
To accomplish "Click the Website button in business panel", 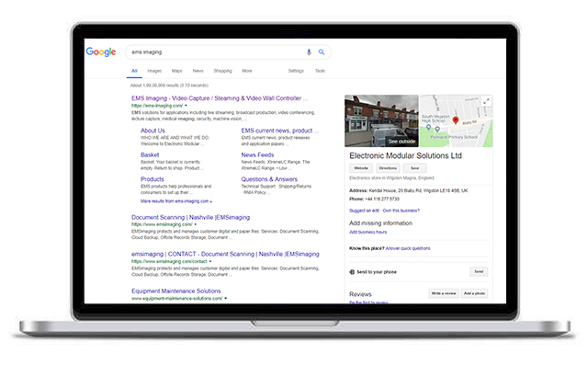I will pyautogui.click(x=361, y=168).
